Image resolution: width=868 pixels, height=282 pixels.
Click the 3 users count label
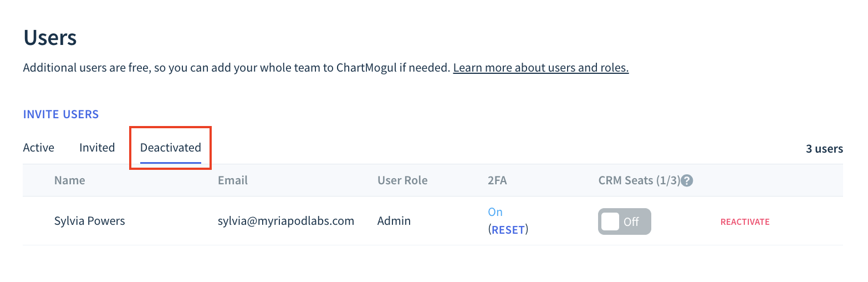824,149
